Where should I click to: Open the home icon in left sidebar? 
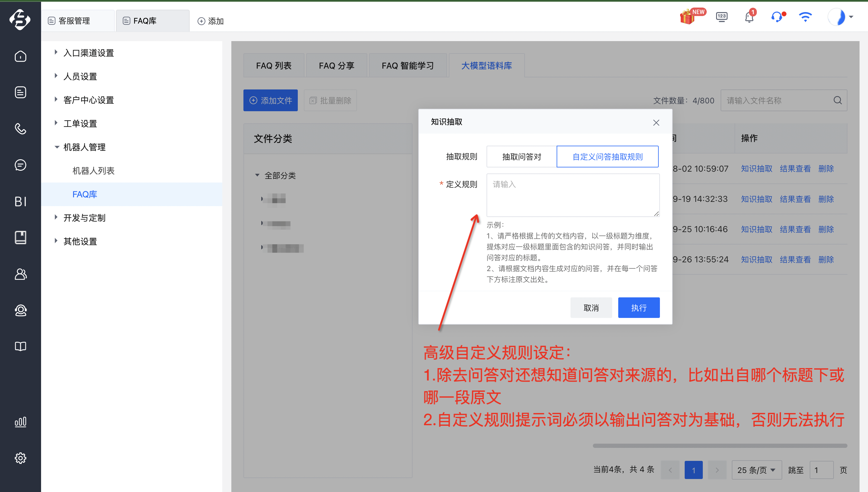coord(20,56)
